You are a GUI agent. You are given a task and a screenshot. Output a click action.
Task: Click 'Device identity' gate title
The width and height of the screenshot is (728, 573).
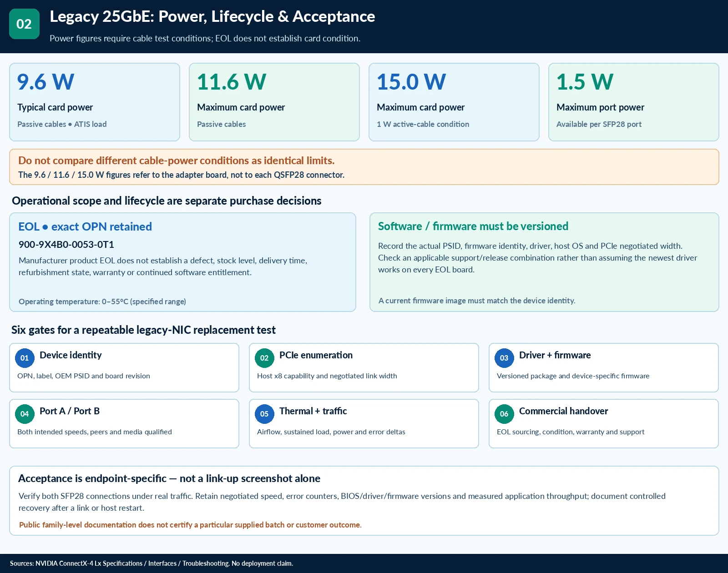(x=71, y=355)
